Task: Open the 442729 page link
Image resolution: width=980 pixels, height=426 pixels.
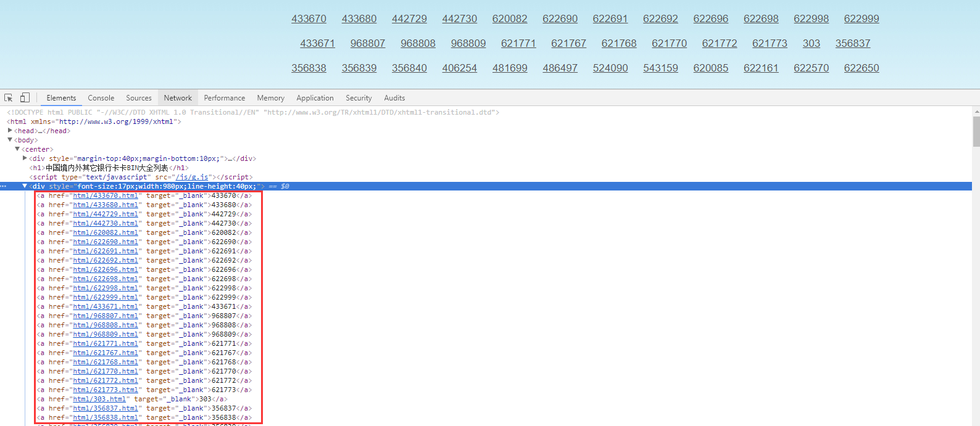Action: pos(409,19)
